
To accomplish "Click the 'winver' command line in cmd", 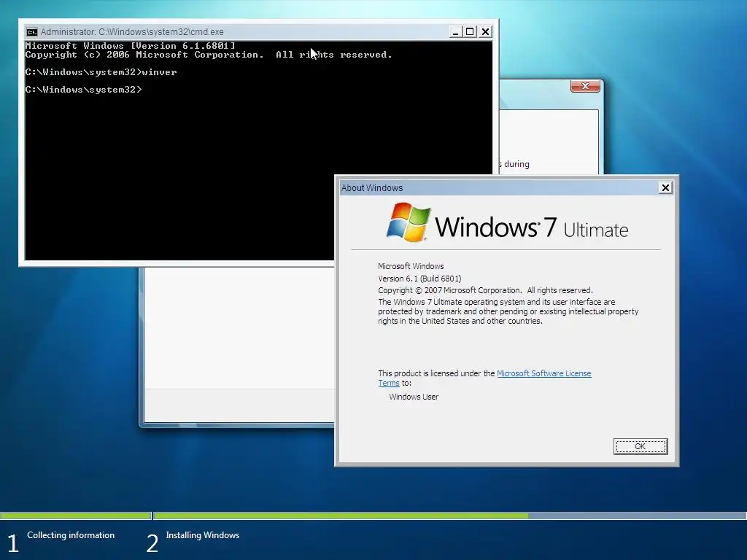I will click(x=101, y=72).
